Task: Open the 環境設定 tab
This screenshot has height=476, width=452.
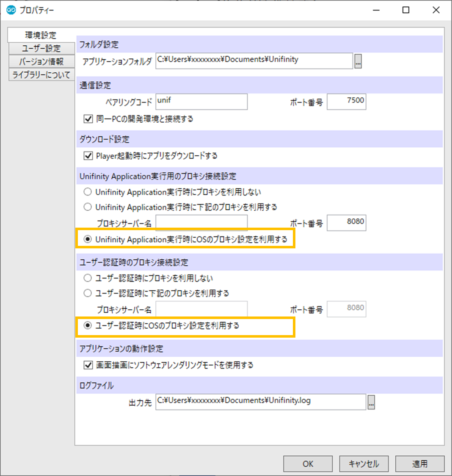Action: pos(41,35)
